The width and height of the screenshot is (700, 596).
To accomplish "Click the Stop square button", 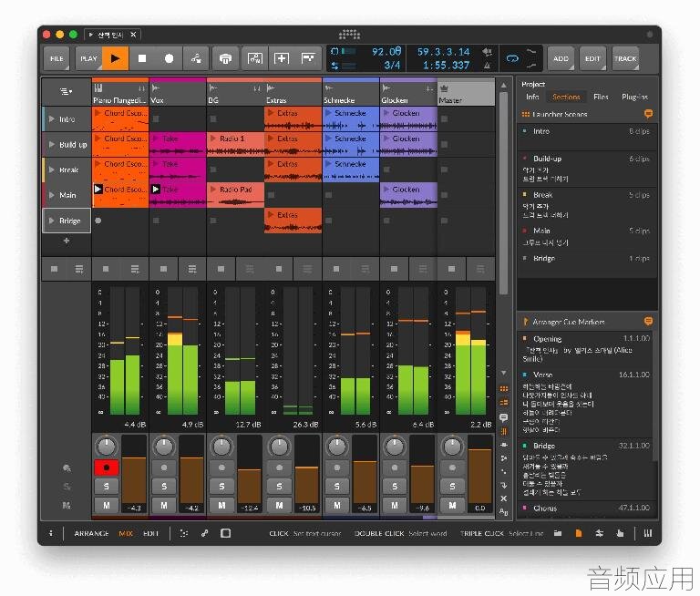I will pyautogui.click(x=142, y=58).
